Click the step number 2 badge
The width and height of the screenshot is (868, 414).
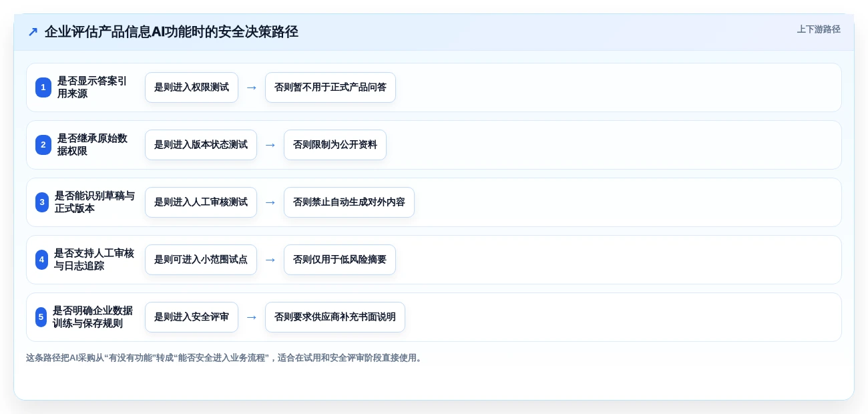(43, 145)
